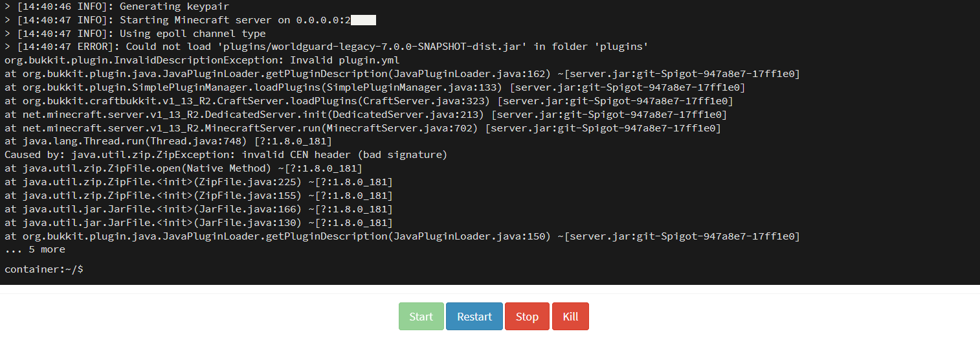This screenshot has height=338, width=980.
Task: Click the Thread.run stack trace line
Action: 168,141
